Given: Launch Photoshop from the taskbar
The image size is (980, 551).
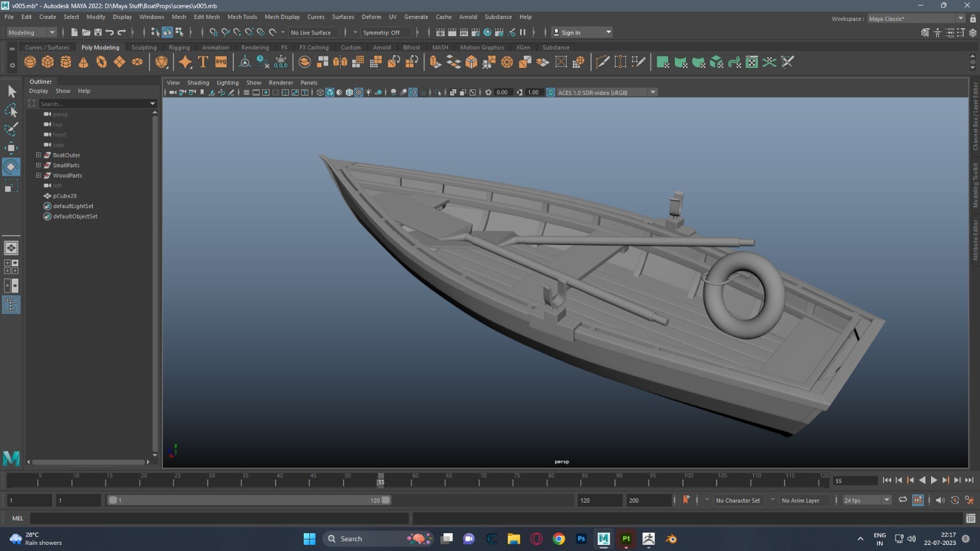Looking at the screenshot, I should click(x=580, y=539).
